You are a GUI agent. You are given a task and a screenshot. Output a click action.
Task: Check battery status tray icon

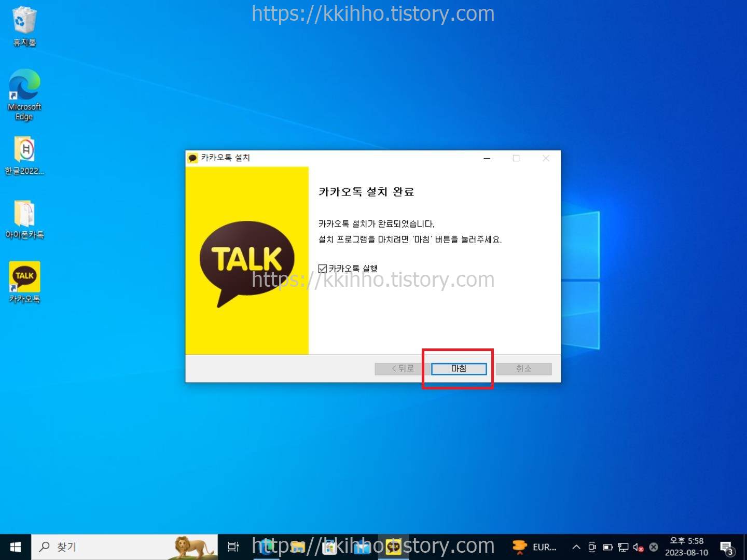pyautogui.click(x=607, y=547)
